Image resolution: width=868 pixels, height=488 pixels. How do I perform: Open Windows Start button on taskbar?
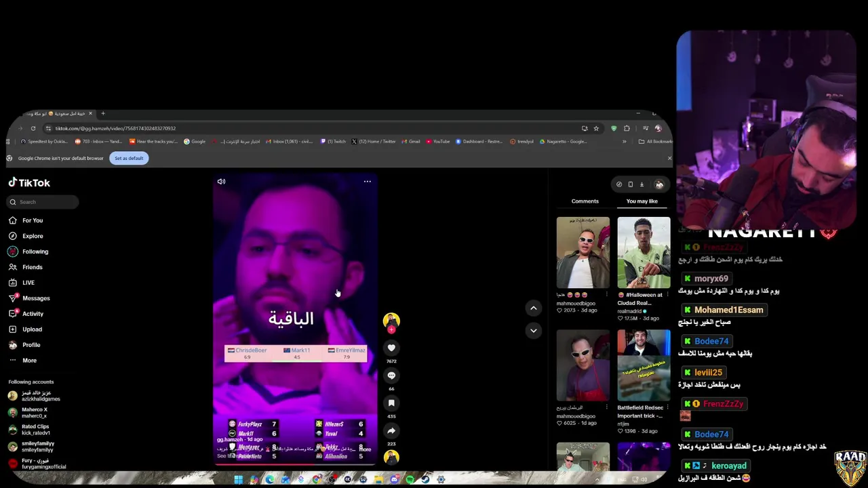tap(238, 480)
